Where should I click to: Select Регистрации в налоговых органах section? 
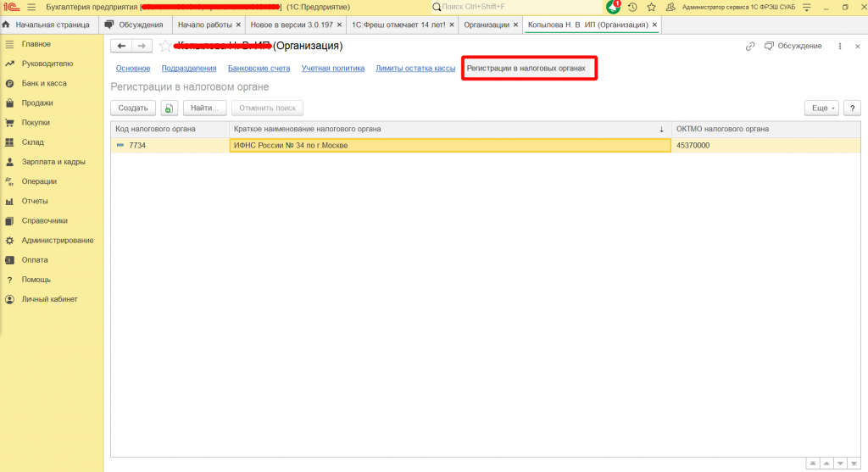526,68
